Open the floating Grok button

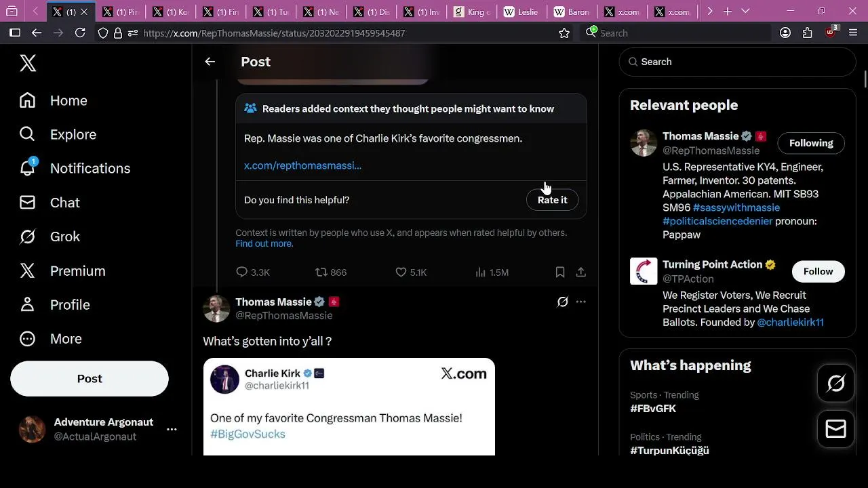(836, 384)
